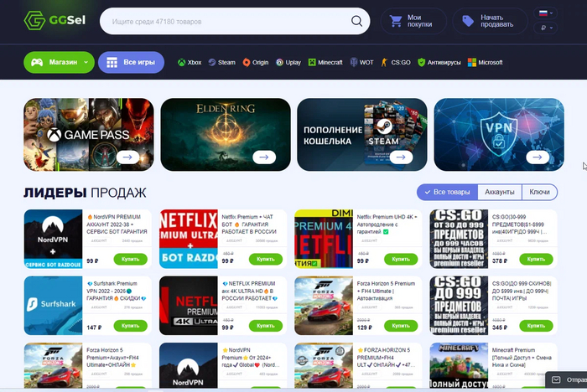Buy CS:GO до 999 скинов for 345 ₽

coord(536,326)
